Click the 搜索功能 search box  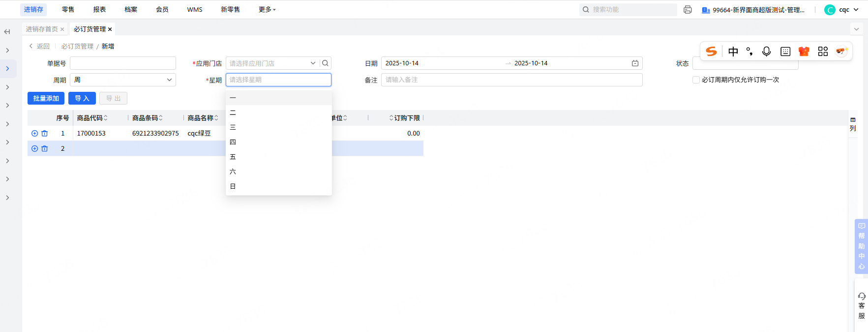pos(628,9)
